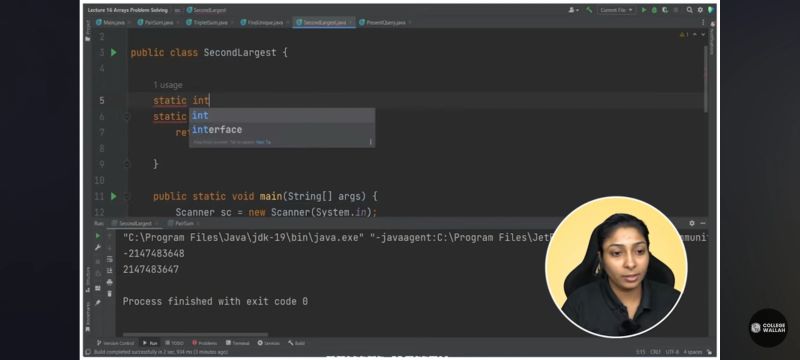This screenshot has height=360, width=800.
Task: Open IDE settings gear in top toolbar
Action: 700,10
